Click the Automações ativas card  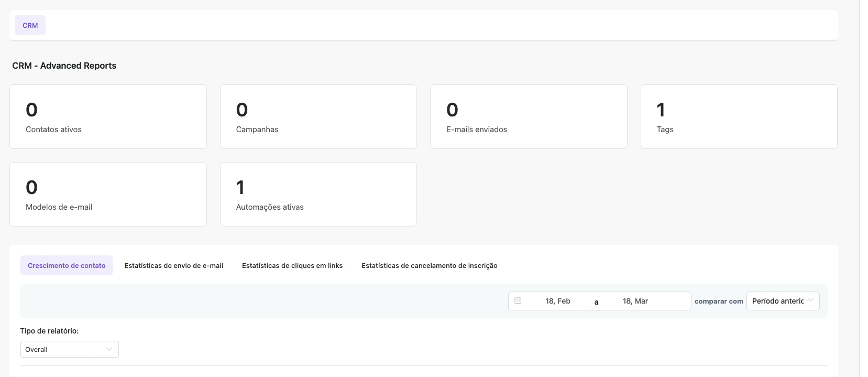318,194
